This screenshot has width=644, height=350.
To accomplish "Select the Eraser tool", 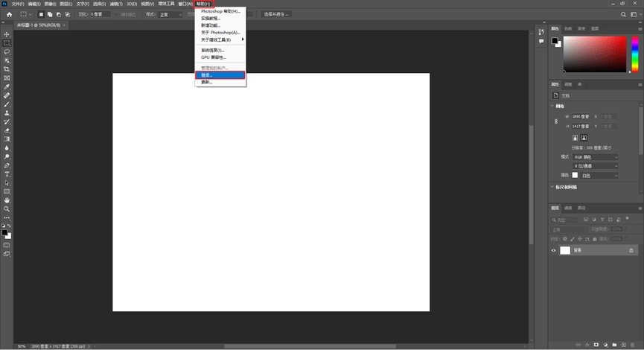I will 7,130.
